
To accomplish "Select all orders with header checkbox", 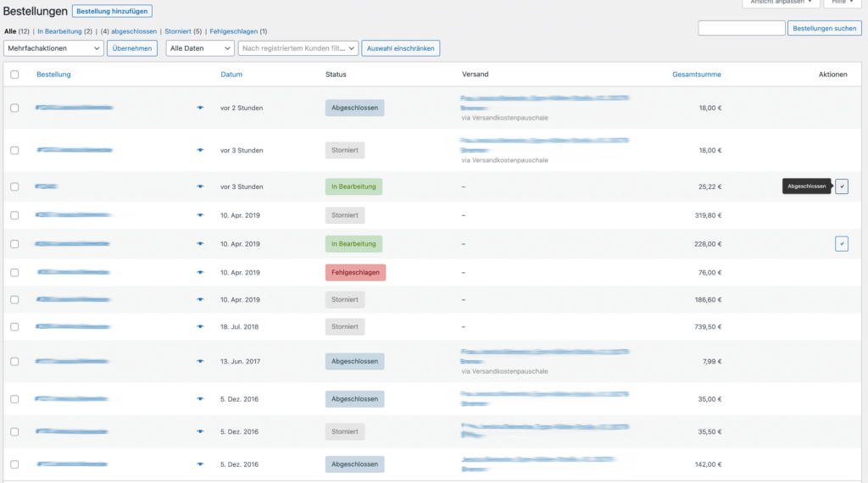I will [14, 74].
